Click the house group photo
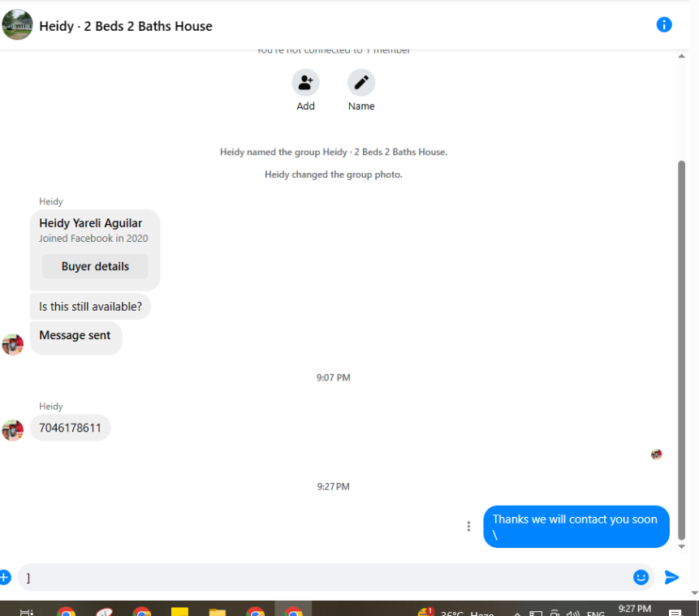The width and height of the screenshot is (699, 616). (17, 24)
